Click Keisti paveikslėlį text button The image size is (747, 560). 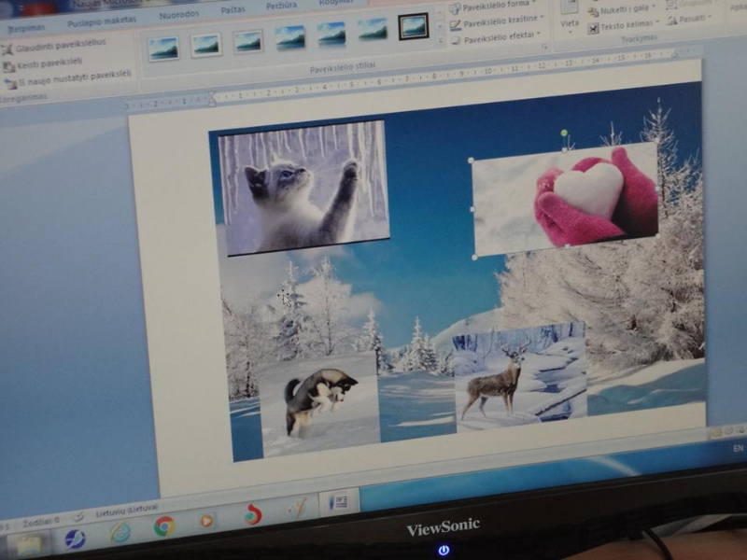click(49, 63)
